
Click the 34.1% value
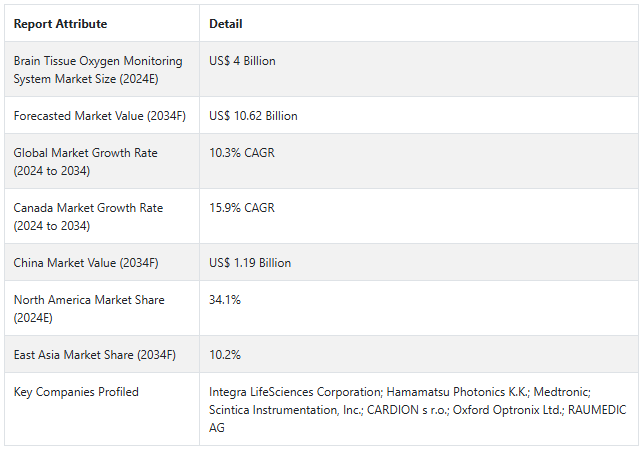coord(225,300)
